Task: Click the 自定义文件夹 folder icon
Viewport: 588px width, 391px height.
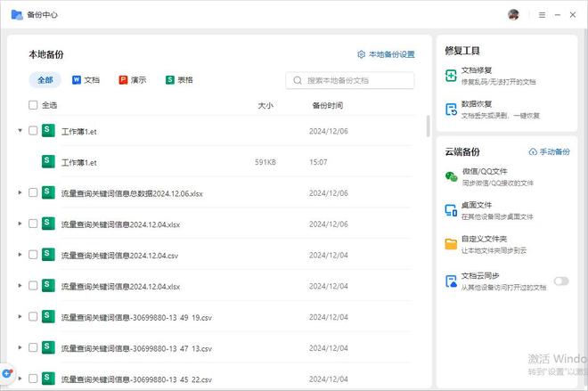Action: pos(451,244)
